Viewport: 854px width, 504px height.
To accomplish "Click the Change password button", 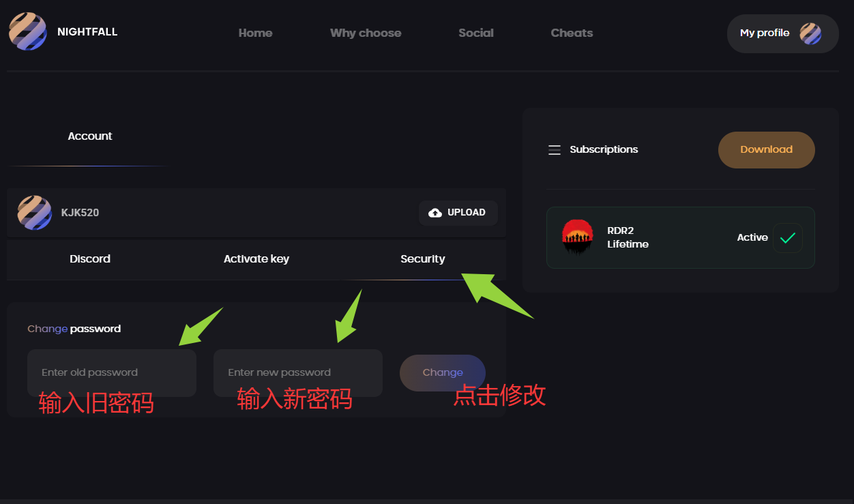I will pyautogui.click(x=443, y=373).
